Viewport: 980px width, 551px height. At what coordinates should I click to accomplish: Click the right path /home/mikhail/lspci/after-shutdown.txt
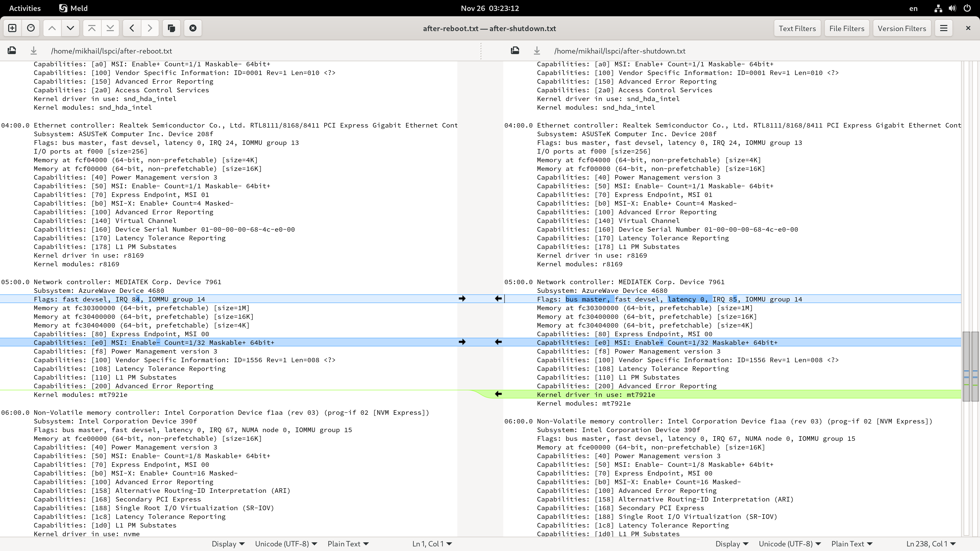coord(620,51)
